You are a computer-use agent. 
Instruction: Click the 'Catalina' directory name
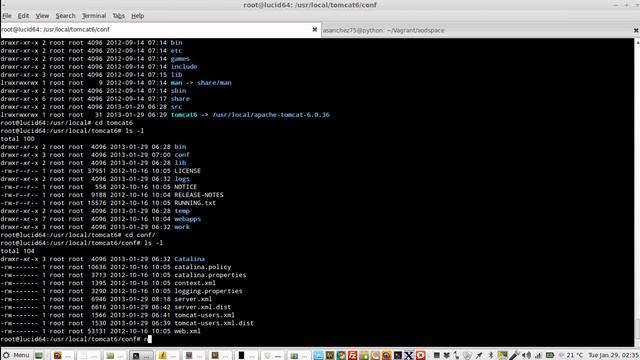coord(190,259)
